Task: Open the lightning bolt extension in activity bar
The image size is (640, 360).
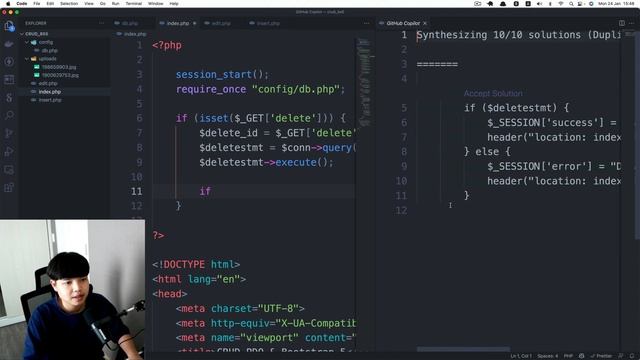Action: tap(9, 62)
